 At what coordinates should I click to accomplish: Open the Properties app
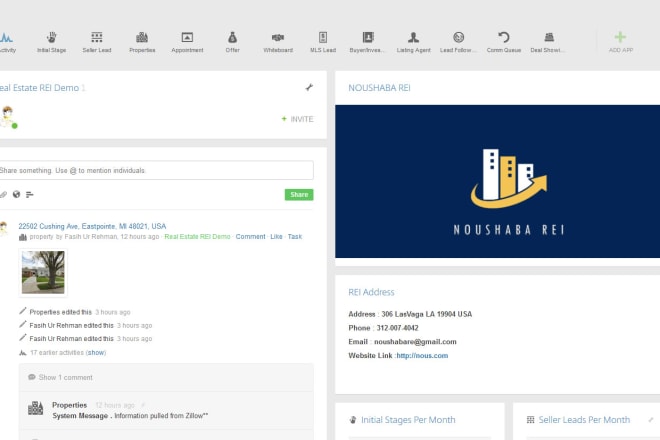tap(142, 42)
